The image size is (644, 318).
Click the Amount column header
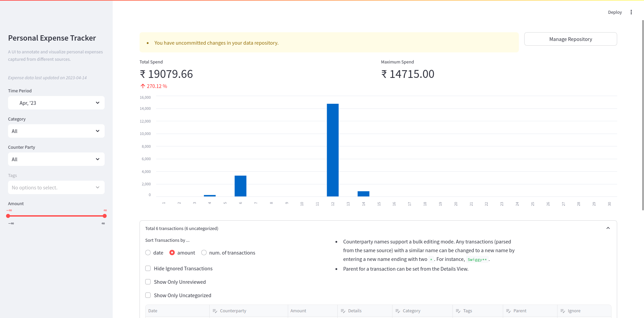pos(313,311)
